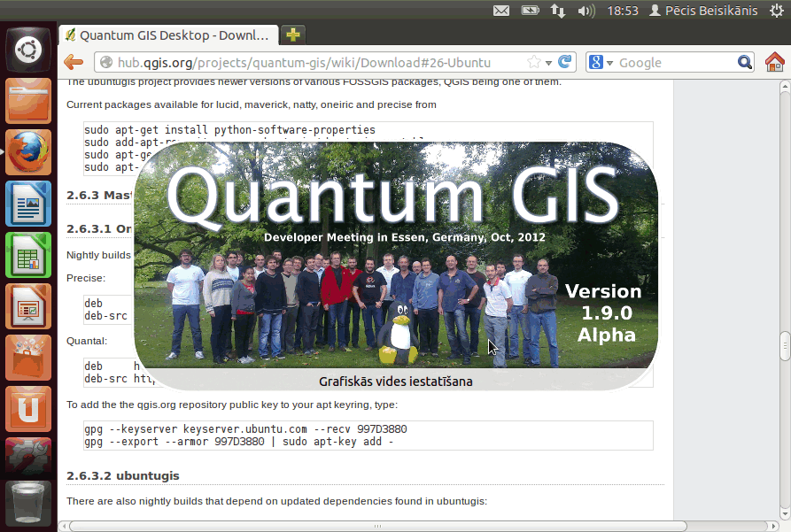Image resolution: width=791 pixels, height=532 pixels.
Task: Open the Pēcis Beisikānis user menu
Action: [x=703, y=11]
